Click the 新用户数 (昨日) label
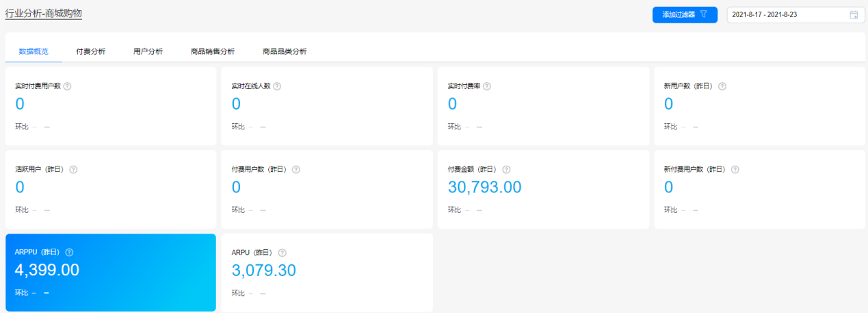868x313 pixels. 689,86
